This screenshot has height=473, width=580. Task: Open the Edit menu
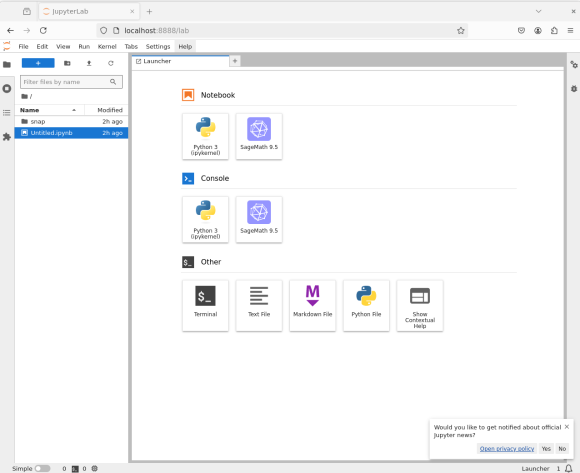tap(42, 46)
